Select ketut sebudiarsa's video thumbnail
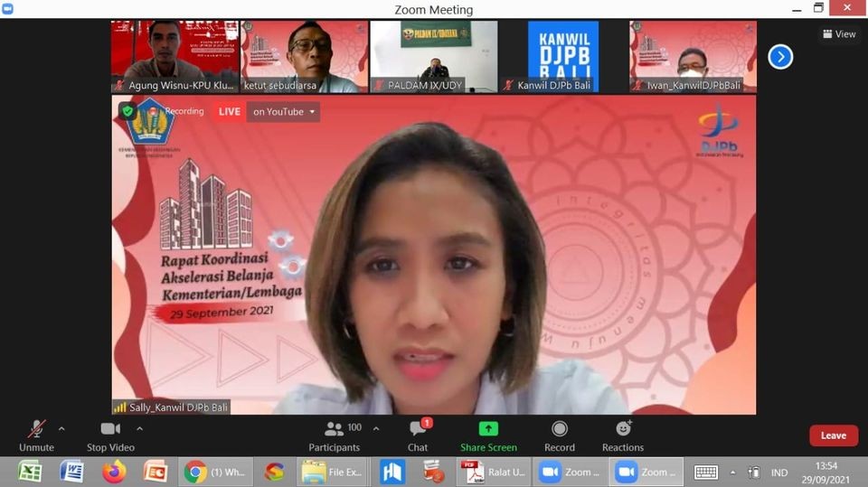 [x=305, y=56]
